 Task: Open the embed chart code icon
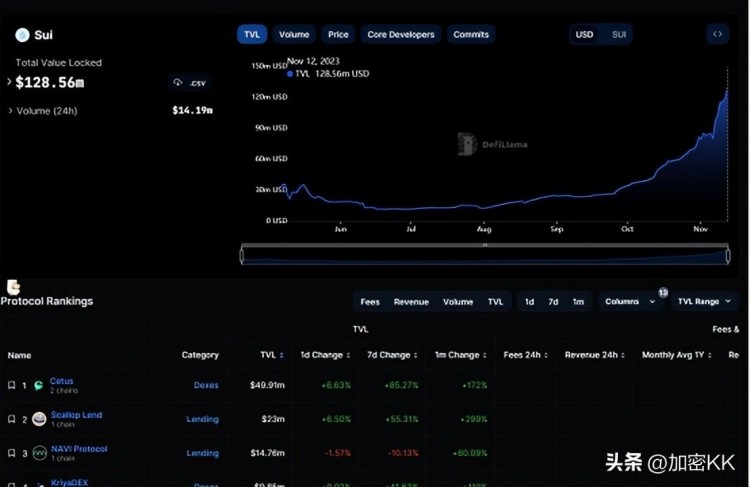point(717,34)
